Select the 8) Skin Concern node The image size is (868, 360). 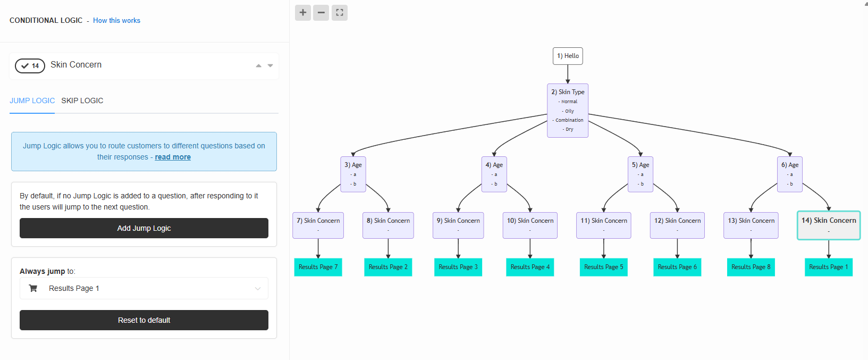(388, 225)
